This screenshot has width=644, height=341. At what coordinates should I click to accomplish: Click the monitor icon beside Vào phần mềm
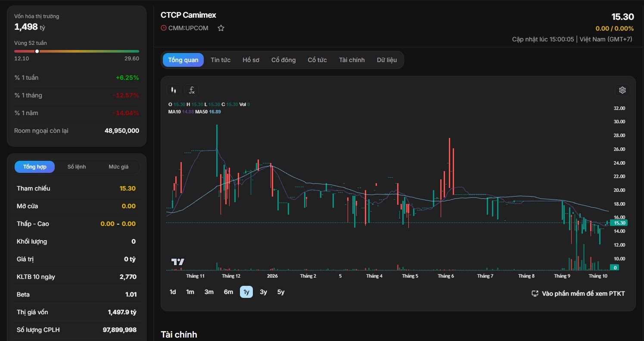pos(535,294)
